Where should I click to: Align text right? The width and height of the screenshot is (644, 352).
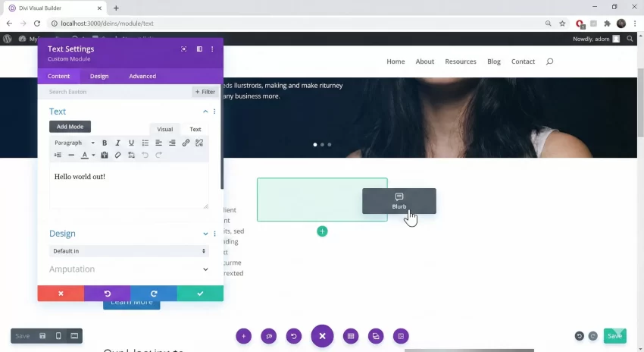[x=172, y=143]
